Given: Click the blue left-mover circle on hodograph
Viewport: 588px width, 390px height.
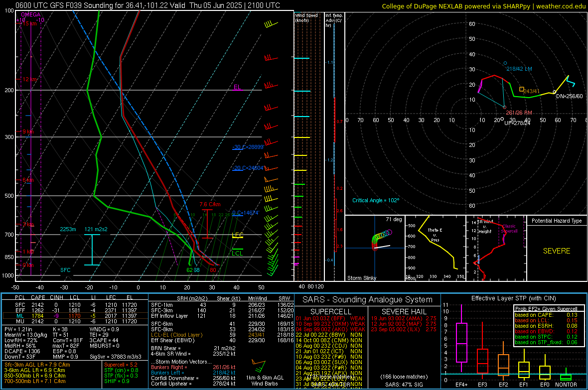Looking at the screenshot, I should 505,63.
